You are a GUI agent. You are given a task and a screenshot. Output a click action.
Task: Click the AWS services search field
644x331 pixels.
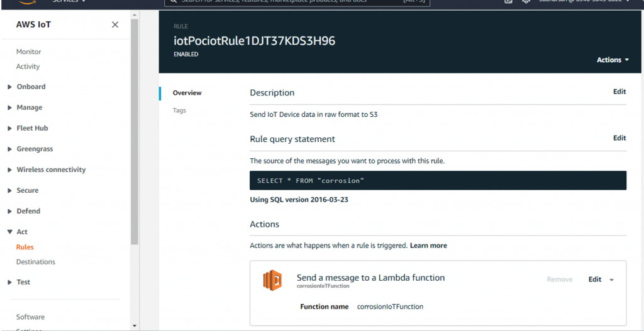297,3
